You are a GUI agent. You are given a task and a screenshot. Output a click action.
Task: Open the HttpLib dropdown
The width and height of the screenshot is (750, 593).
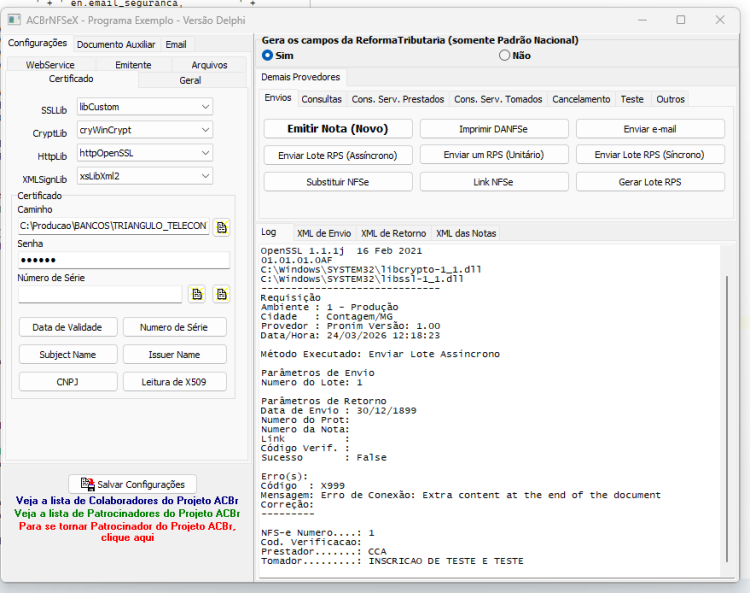(205, 153)
